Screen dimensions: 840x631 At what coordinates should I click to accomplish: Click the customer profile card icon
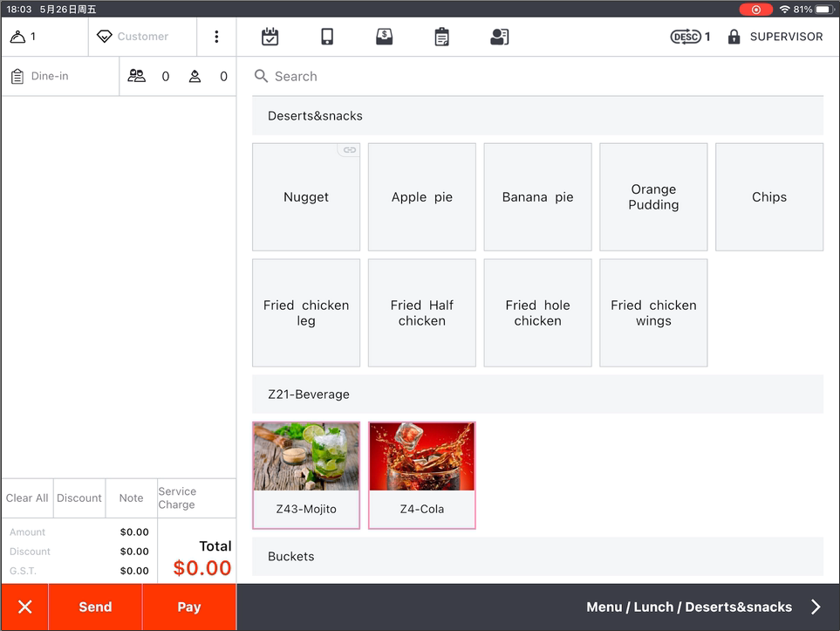(499, 37)
